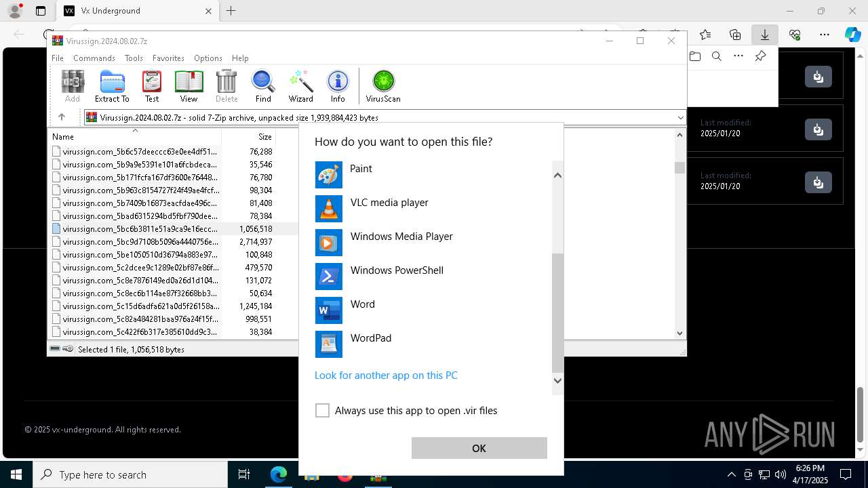Open the Wizard toolbar icon
The width and height of the screenshot is (868, 488).
300,86
